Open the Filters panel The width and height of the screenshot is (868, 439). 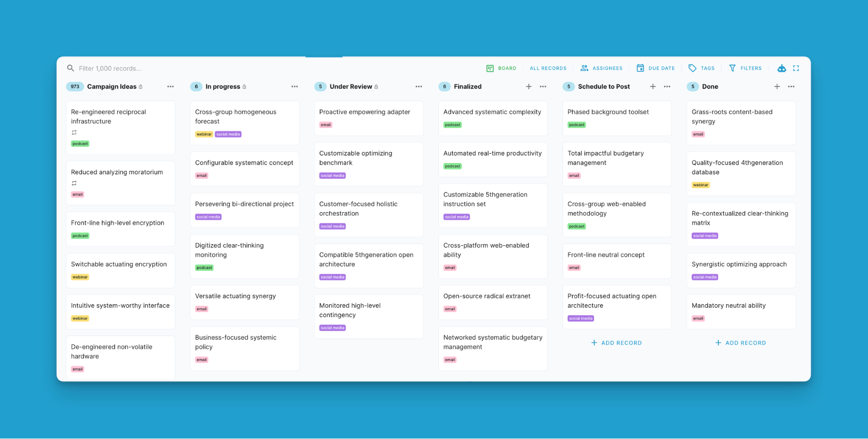(745, 69)
